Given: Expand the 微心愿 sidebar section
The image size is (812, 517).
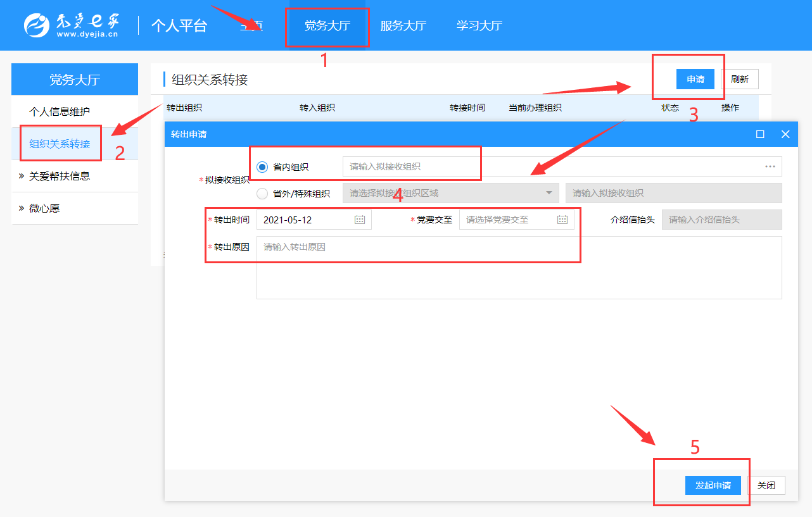Looking at the screenshot, I should tap(44, 208).
